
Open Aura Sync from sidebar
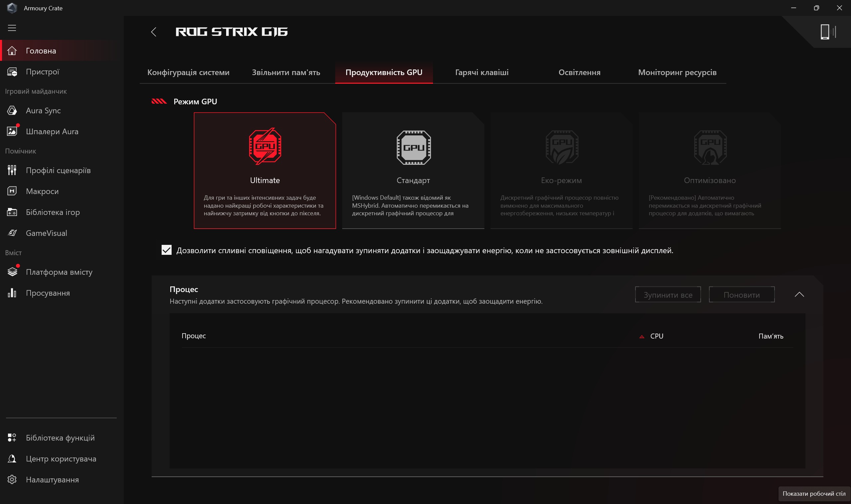43,110
